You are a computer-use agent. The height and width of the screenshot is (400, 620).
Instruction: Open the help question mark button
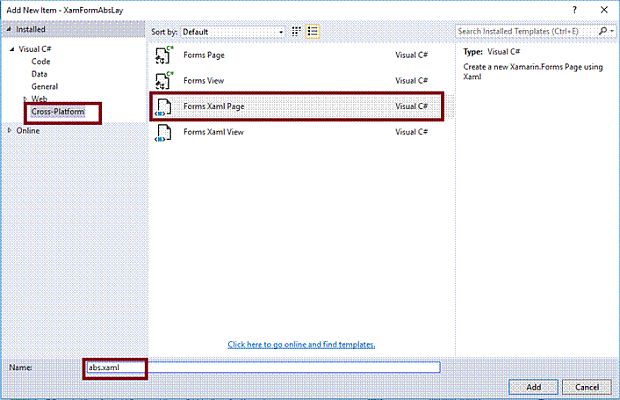(574, 10)
